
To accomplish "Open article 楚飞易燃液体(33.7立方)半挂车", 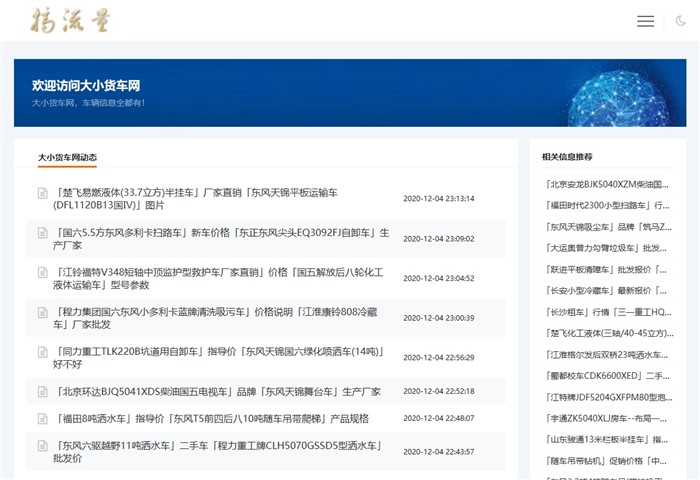I will pos(195,199).
